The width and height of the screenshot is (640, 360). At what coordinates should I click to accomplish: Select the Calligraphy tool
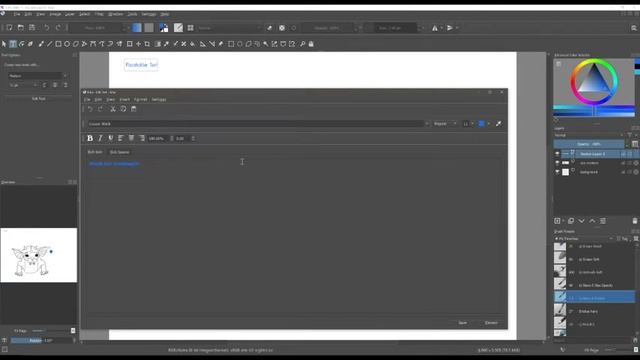31,44
